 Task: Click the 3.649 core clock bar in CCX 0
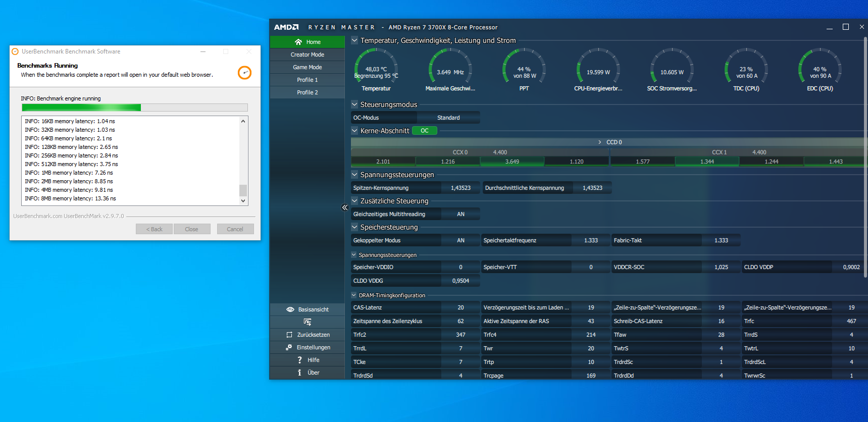click(x=512, y=162)
